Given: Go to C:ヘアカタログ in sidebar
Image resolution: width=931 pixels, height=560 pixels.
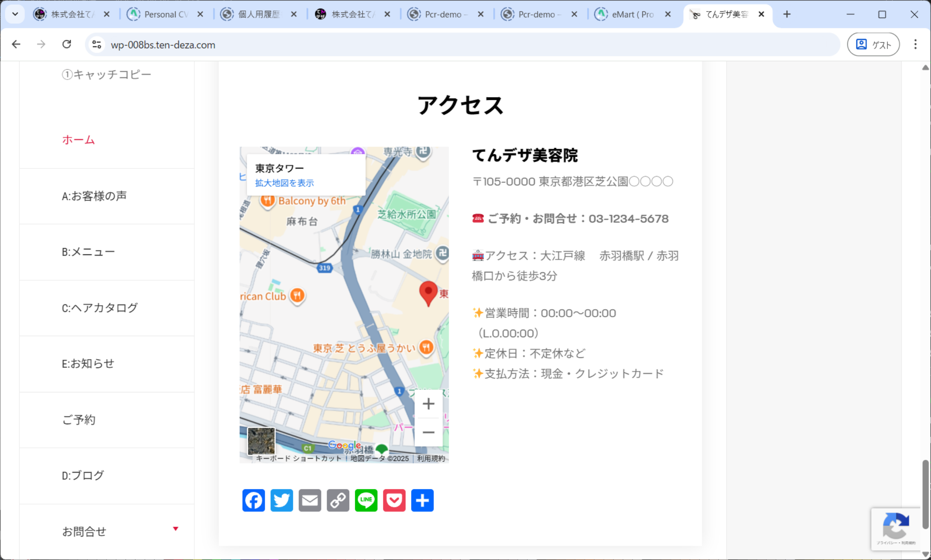Looking at the screenshot, I should tap(100, 308).
